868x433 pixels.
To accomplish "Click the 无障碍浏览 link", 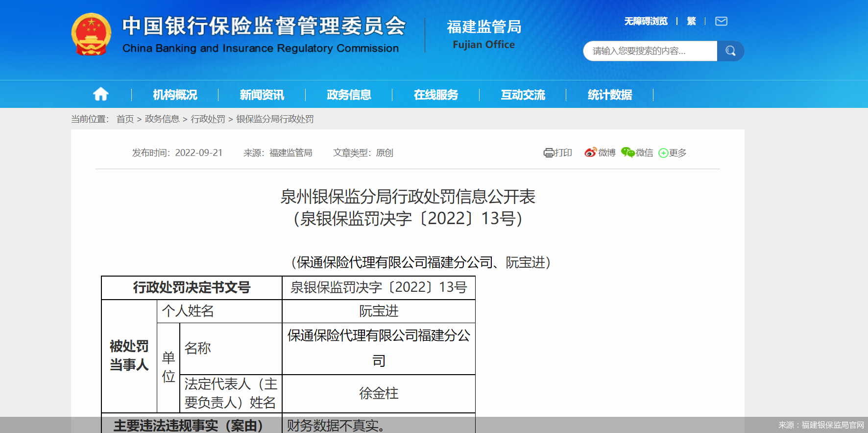I will pyautogui.click(x=646, y=21).
